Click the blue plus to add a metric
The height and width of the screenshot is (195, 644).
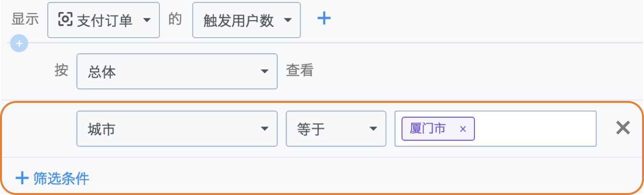point(324,19)
